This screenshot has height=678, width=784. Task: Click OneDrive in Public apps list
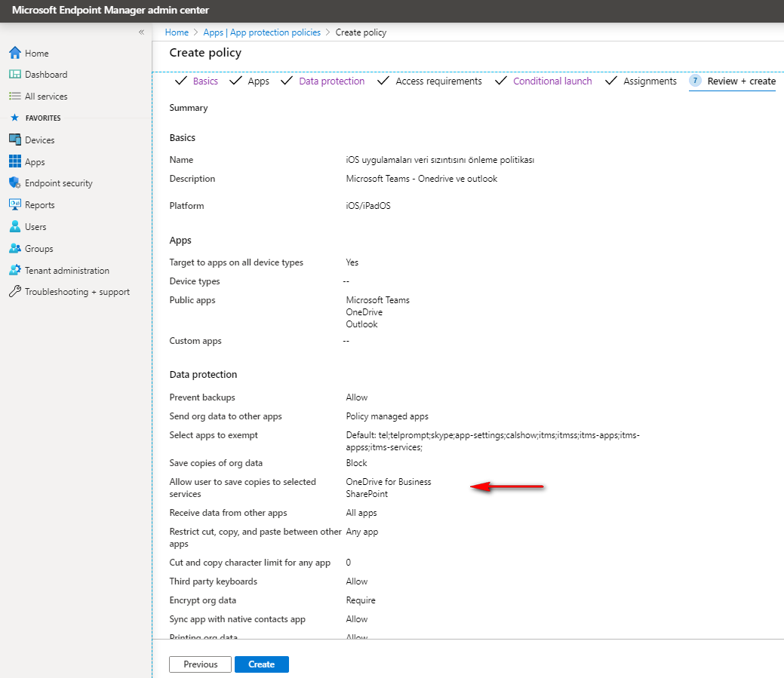(x=364, y=311)
